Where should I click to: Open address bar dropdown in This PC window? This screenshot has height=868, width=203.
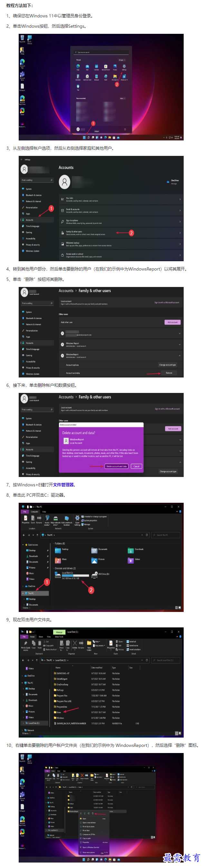pyautogui.click(x=142, y=535)
